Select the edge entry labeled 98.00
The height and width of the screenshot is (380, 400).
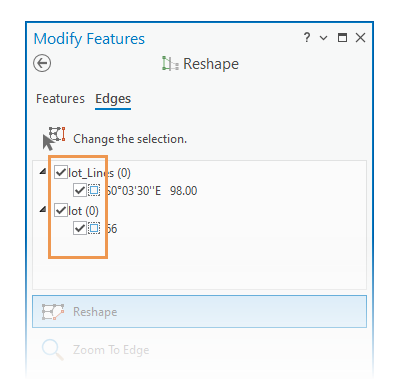[x=152, y=191]
